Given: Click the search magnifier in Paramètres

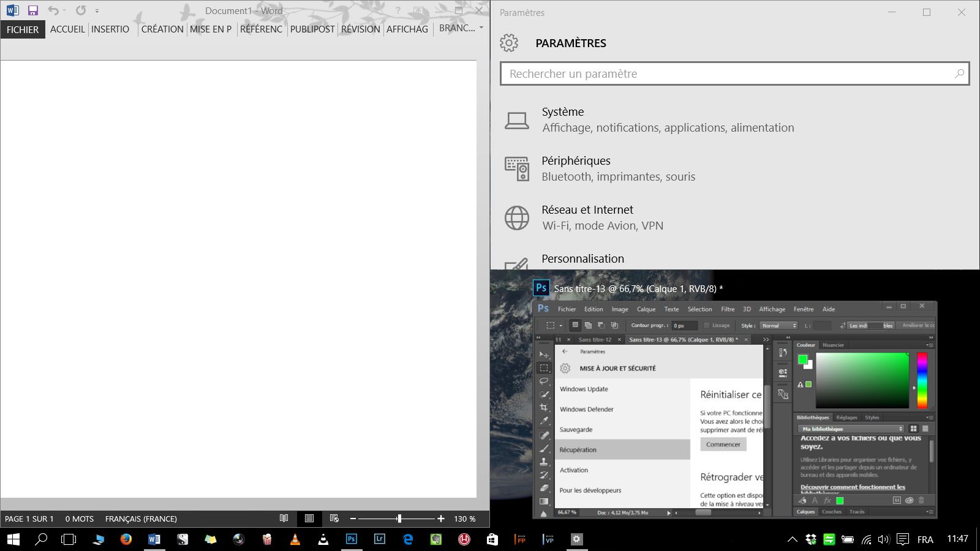Looking at the screenshot, I should coord(959,73).
